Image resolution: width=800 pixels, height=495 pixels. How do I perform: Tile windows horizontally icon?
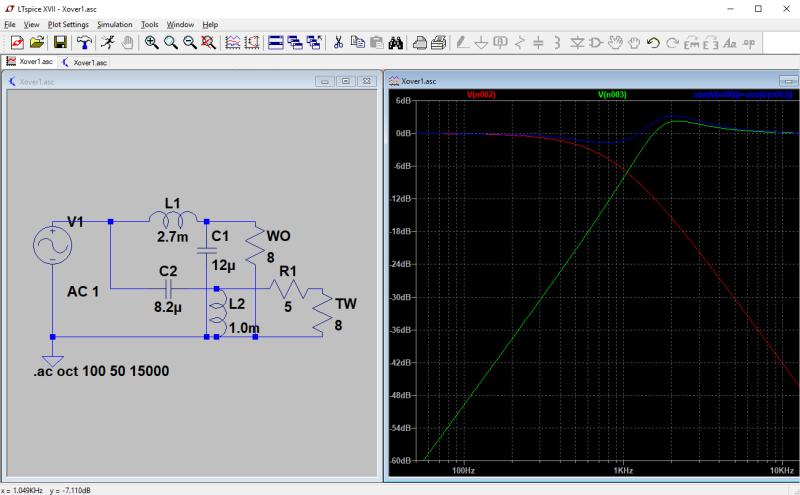276,42
